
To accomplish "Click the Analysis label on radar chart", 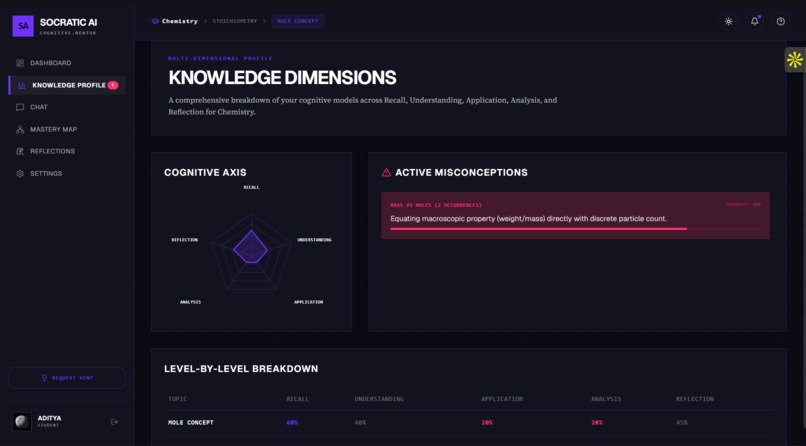I will point(190,302).
